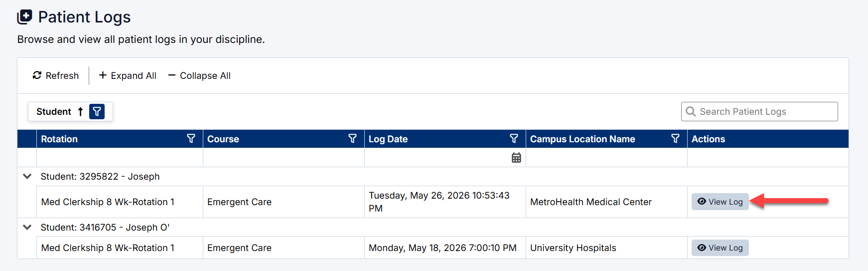The height and width of the screenshot is (271, 868).
Task: Click the Campus Location Name filter input
Action: [x=606, y=157]
